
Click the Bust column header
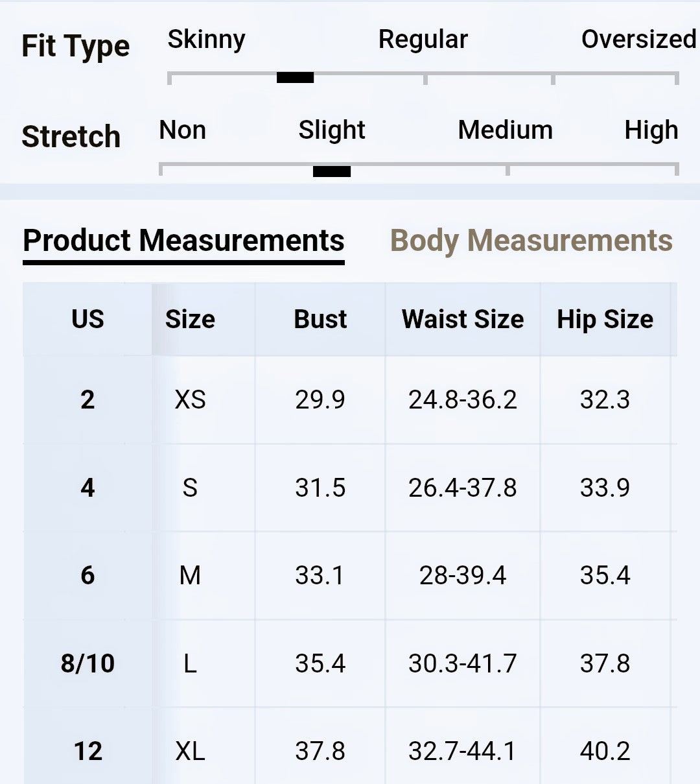(320, 319)
